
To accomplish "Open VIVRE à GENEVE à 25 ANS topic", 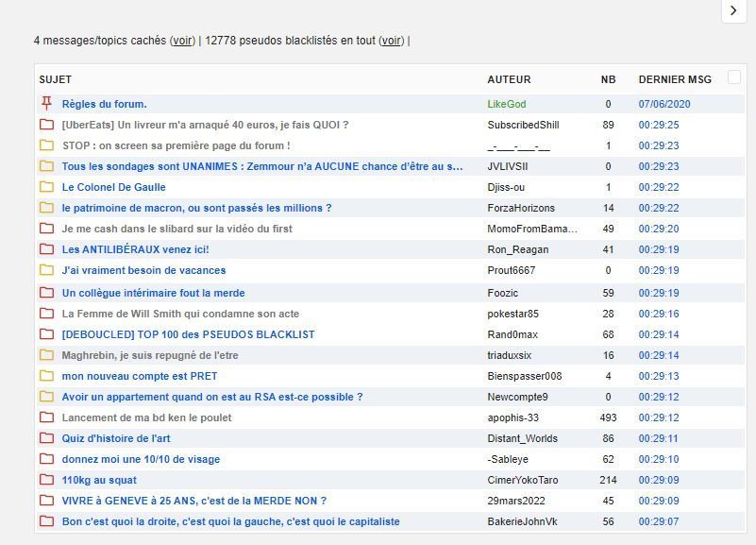I will coord(193,501).
